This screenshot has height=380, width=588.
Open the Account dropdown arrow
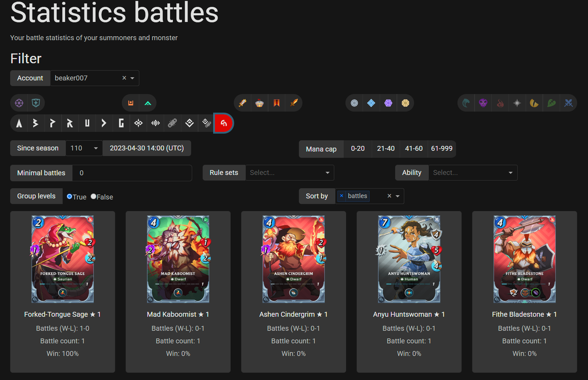click(132, 78)
